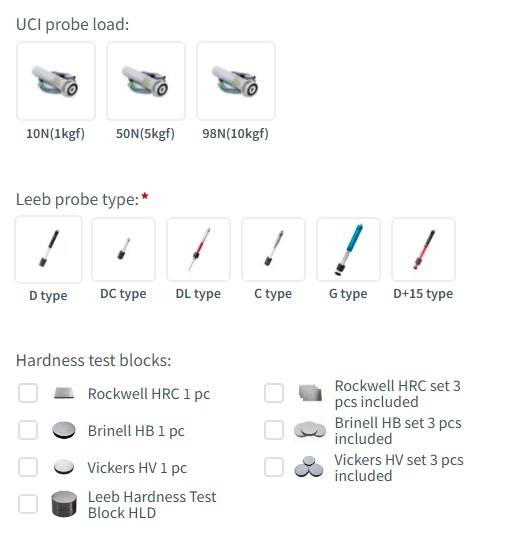Choose the D+15 type probe

coord(423,250)
